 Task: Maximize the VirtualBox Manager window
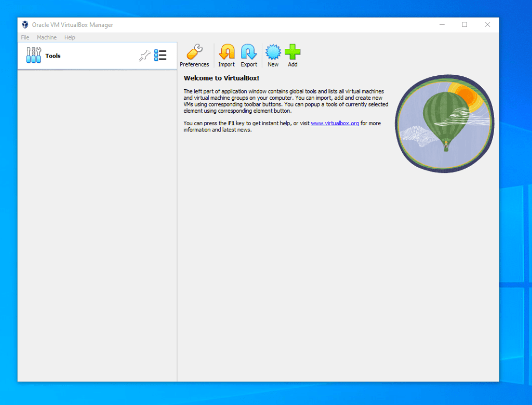pos(464,25)
